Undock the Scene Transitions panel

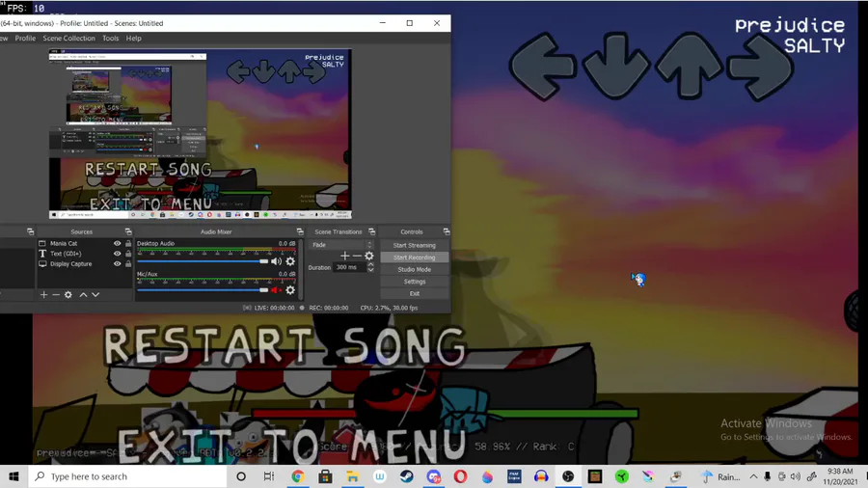point(372,231)
